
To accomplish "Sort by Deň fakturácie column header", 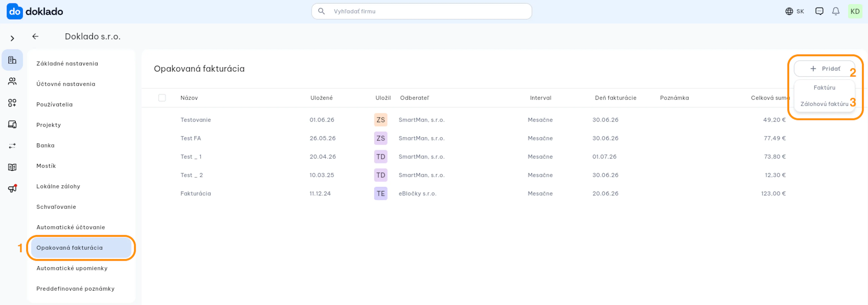I will [616, 98].
